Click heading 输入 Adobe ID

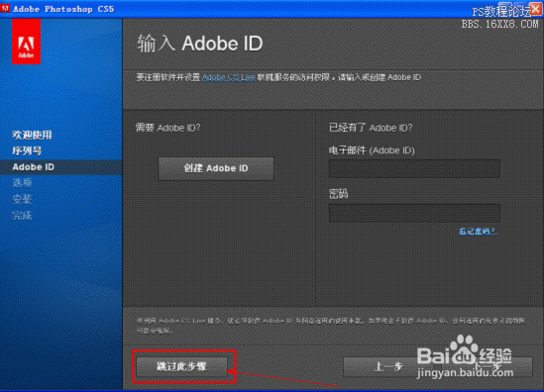click(200, 44)
